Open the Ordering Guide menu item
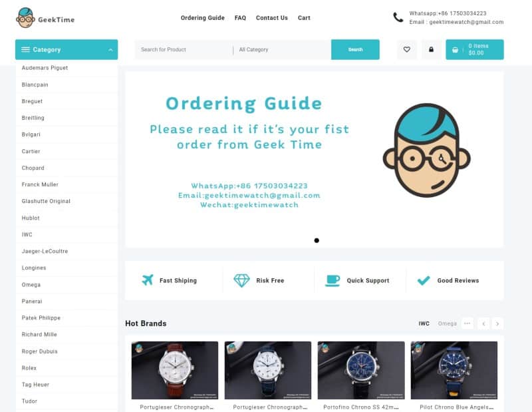Viewport: 532px width, 412px height. point(203,18)
